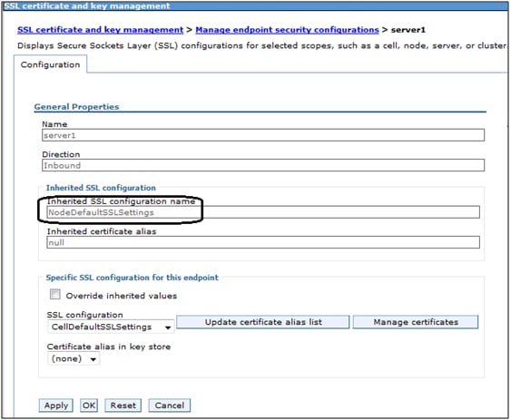The height and width of the screenshot is (420, 511).
Task: Click the Update certificate alias list button
Action: pyautogui.click(x=263, y=322)
